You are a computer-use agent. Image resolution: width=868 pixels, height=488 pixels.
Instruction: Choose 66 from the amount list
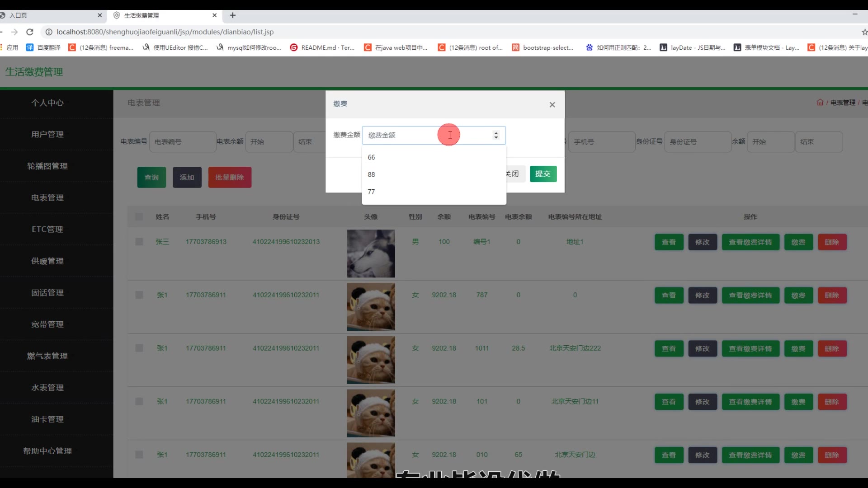(434, 157)
